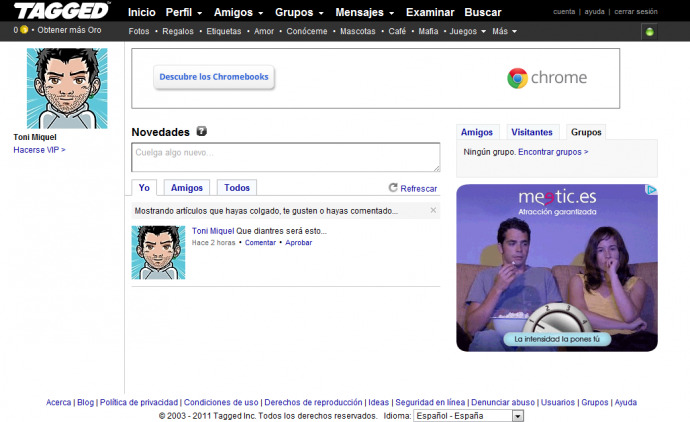Click the green online status icon
The width and height of the screenshot is (690, 422).
(649, 32)
